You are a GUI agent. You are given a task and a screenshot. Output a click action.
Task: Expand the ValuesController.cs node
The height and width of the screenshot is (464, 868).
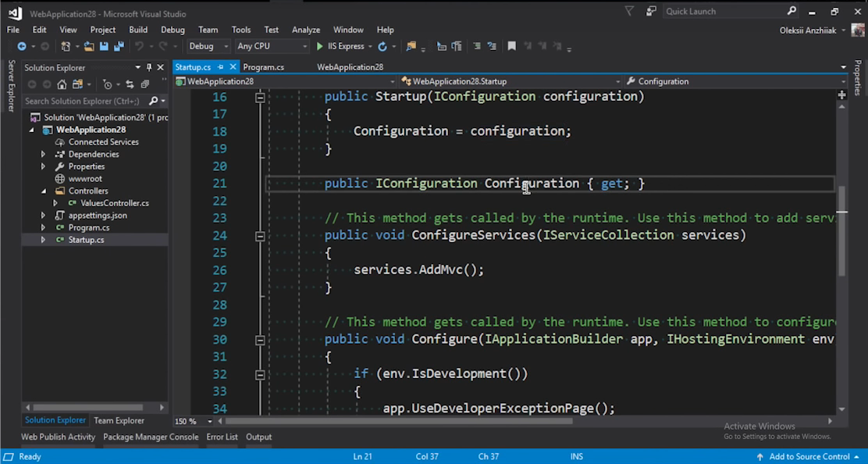click(x=55, y=203)
